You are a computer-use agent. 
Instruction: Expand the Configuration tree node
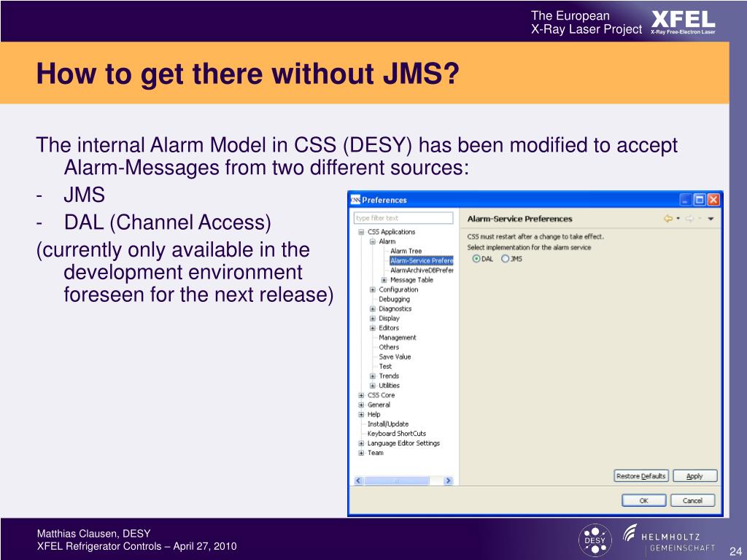373,289
